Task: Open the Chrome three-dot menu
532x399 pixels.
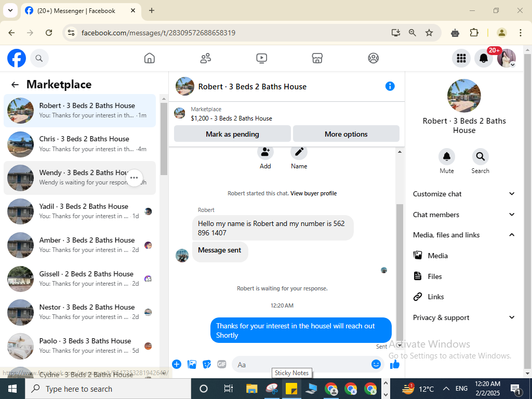Action: 520,33
